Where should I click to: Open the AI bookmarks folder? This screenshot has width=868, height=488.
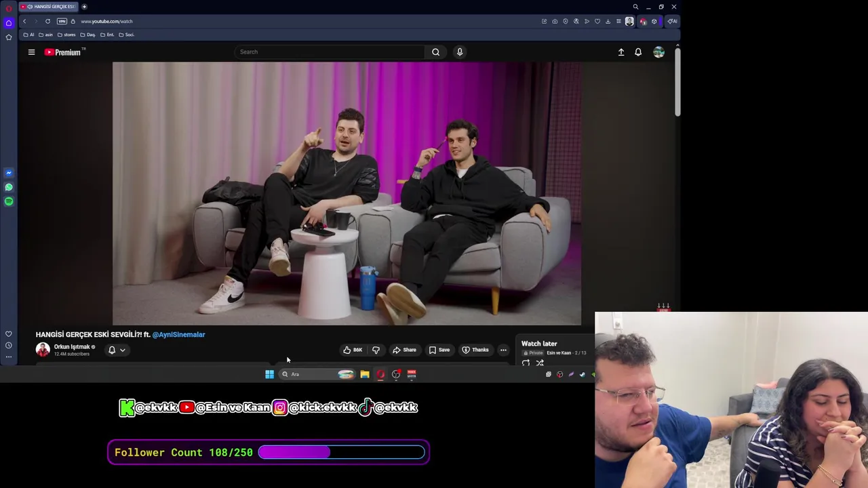tap(28, 35)
